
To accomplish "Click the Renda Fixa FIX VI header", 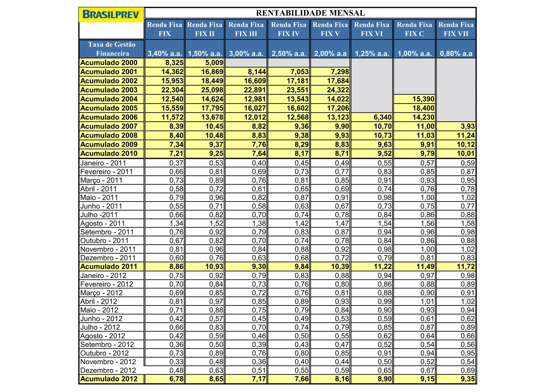I will [x=372, y=29].
